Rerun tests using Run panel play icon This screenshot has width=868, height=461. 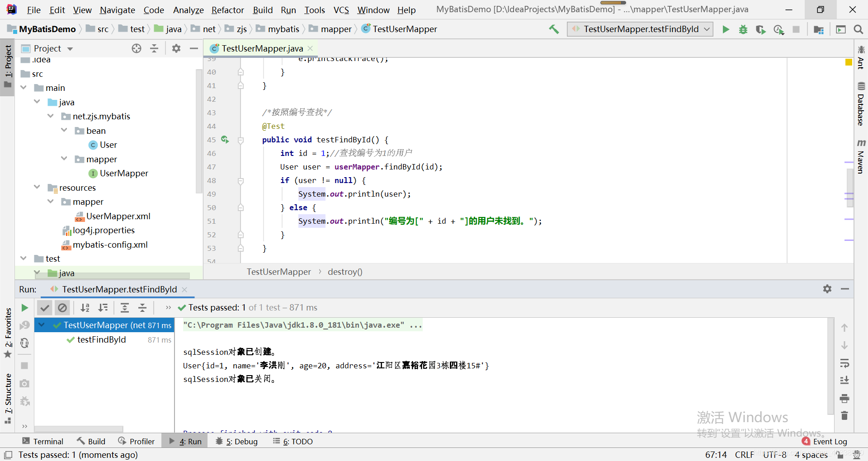(x=25, y=308)
